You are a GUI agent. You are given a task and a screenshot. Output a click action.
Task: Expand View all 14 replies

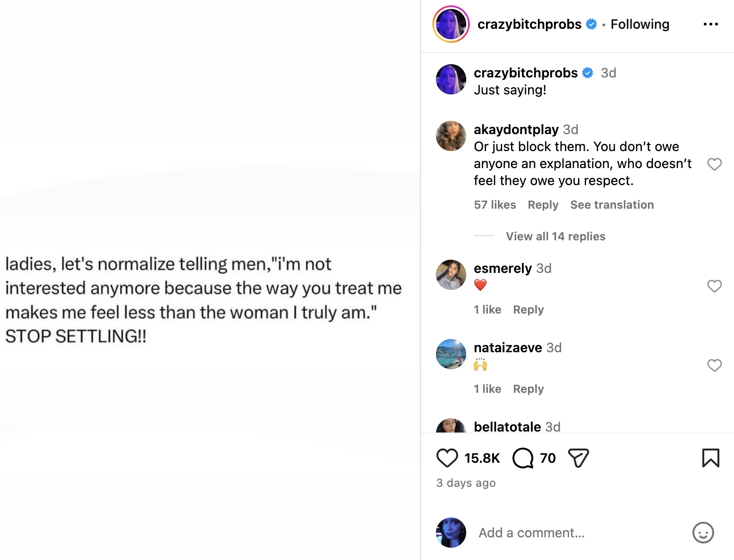coord(555,236)
